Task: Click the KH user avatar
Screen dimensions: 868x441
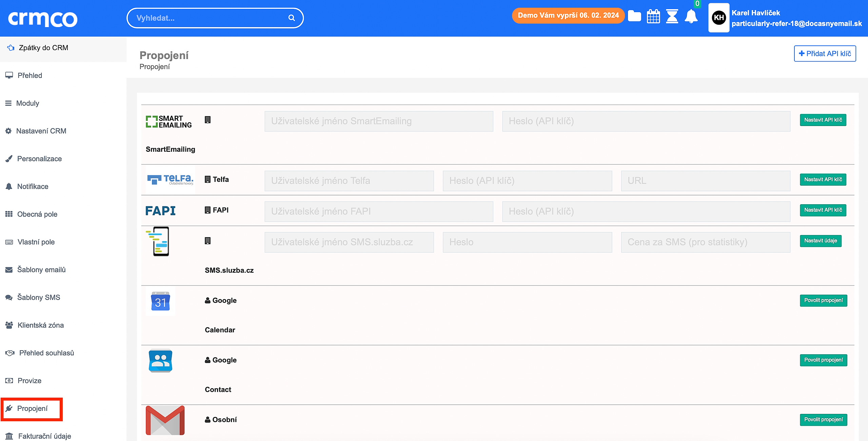Action: 719,18
